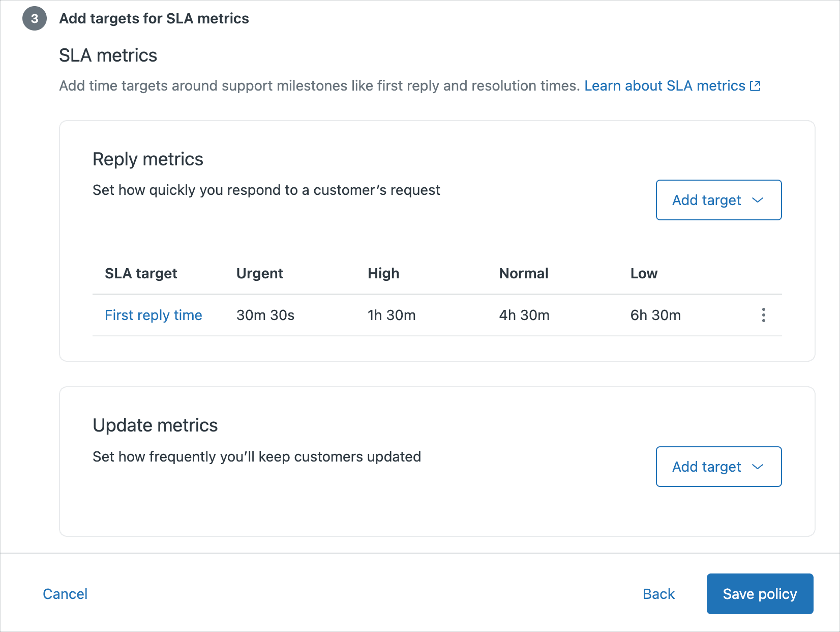Click the step 3 circle badge
The image size is (840, 632).
34,18
